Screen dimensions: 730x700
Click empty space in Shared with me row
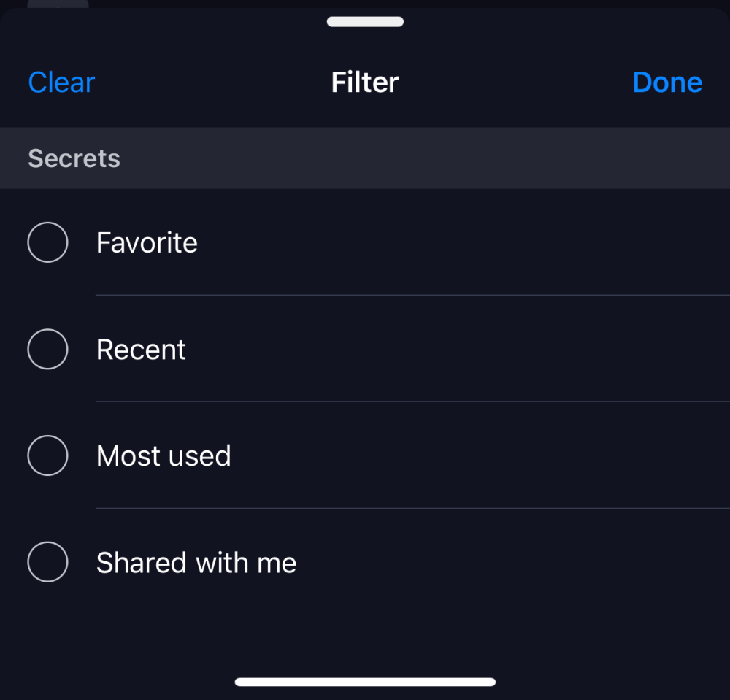(x=511, y=562)
